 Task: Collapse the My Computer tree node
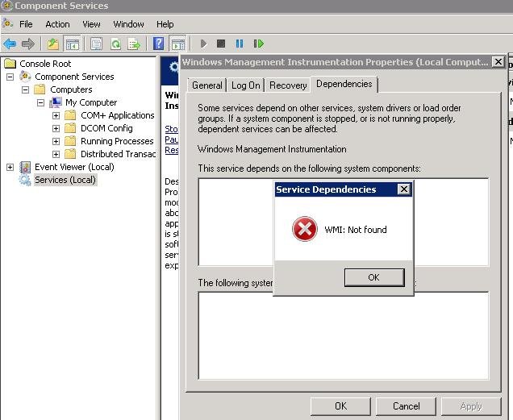point(40,102)
